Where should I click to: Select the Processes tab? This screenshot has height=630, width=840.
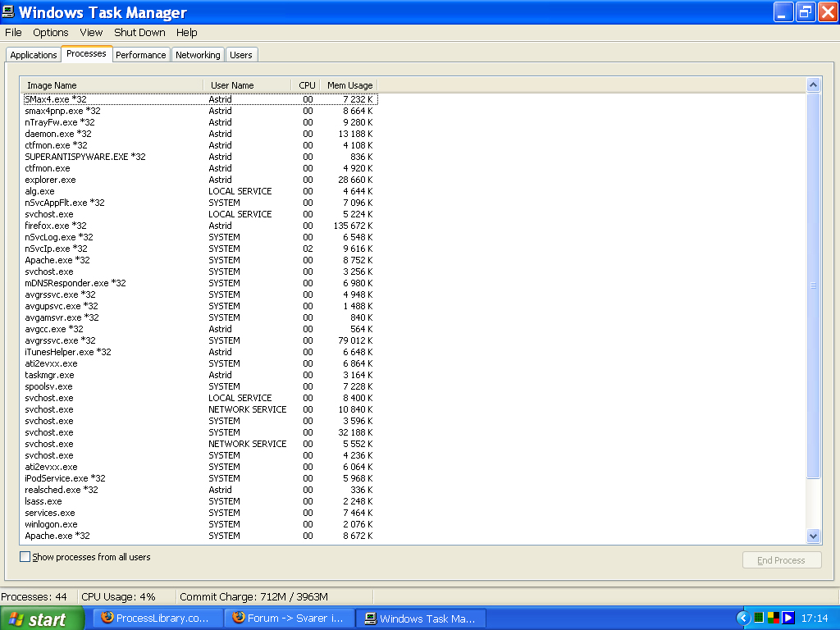(x=86, y=53)
